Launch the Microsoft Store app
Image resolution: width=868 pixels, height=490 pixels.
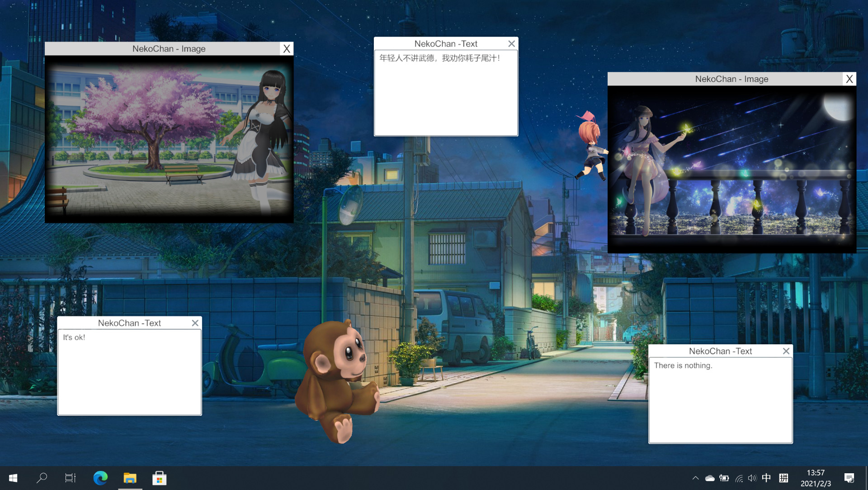click(x=159, y=478)
